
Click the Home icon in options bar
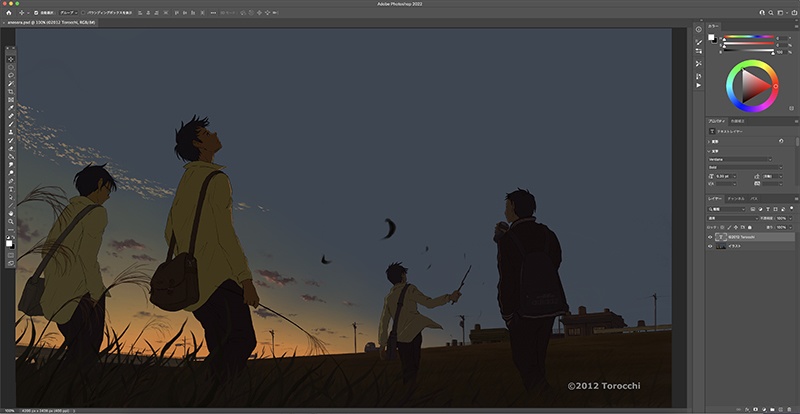tap(9, 13)
